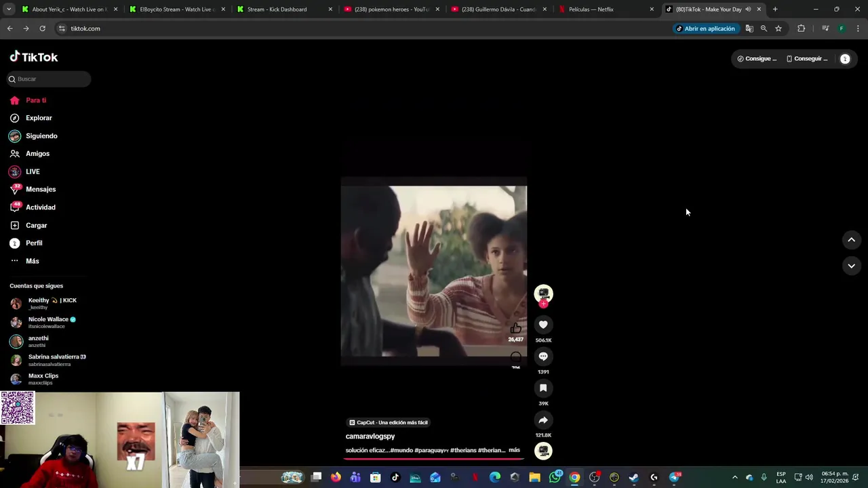This screenshot has width=868, height=488.
Task: Open the spinning sound disc icon
Action: pyautogui.click(x=543, y=451)
